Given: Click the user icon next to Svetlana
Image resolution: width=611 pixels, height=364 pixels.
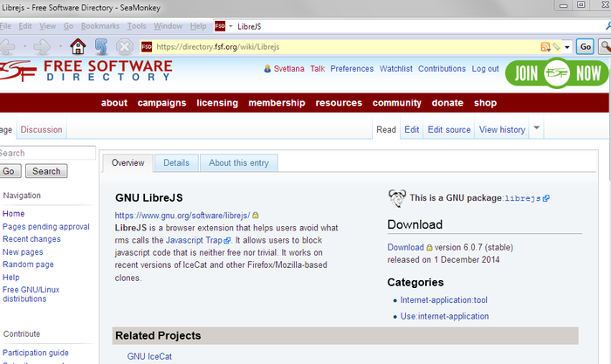Looking at the screenshot, I should pyautogui.click(x=267, y=69).
